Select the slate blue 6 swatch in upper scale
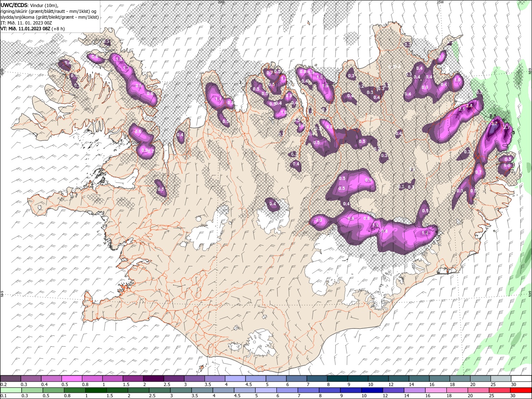Image resolution: width=532 pixels, height=399 pixels. click(296, 378)
